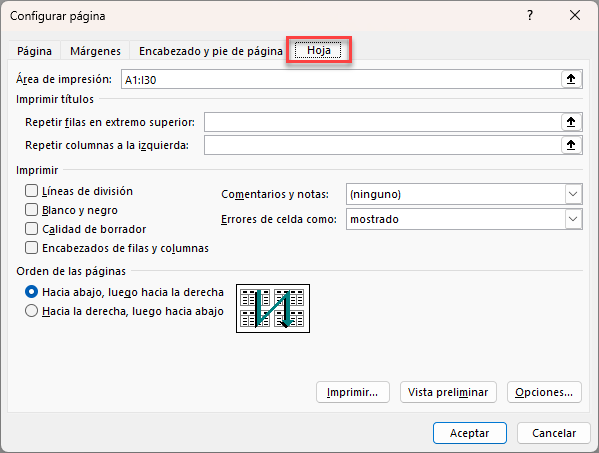Image resolution: width=599 pixels, height=453 pixels.
Task: Dismiss dialog with Cancelar
Action: point(554,433)
